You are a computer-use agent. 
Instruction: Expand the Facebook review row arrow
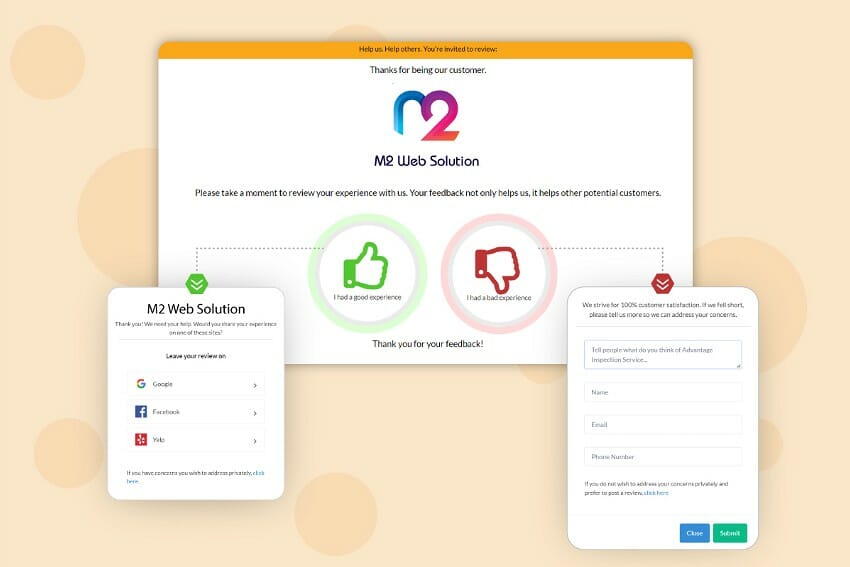coord(255,413)
